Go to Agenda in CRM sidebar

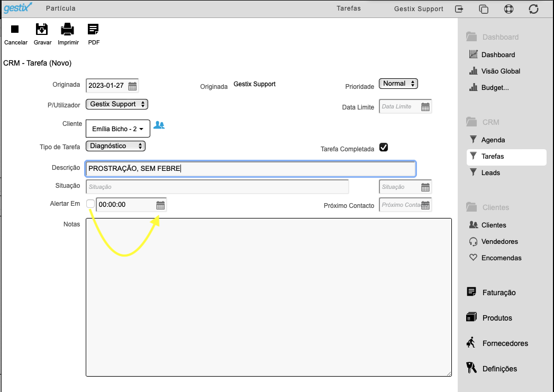pyautogui.click(x=487, y=140)
